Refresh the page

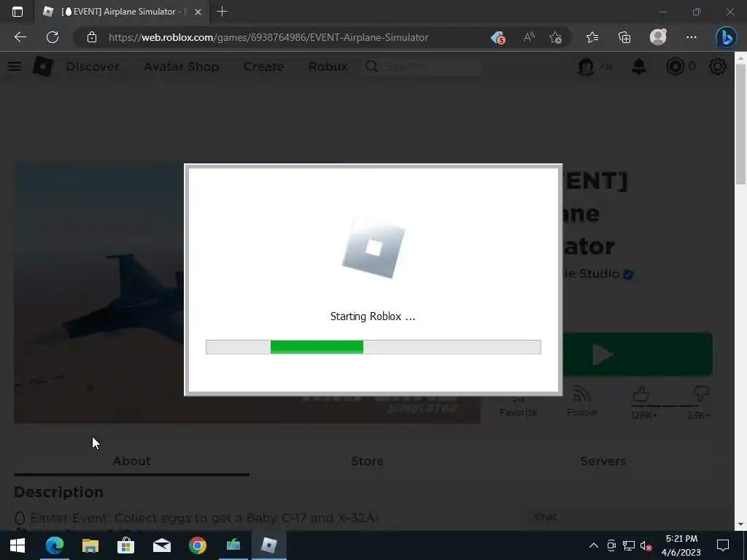point(53,37)
